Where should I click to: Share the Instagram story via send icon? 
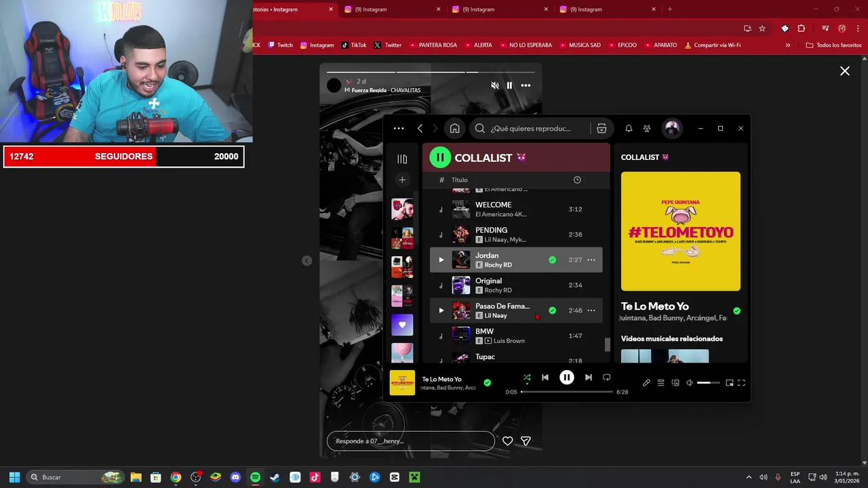tap(526, 441)
